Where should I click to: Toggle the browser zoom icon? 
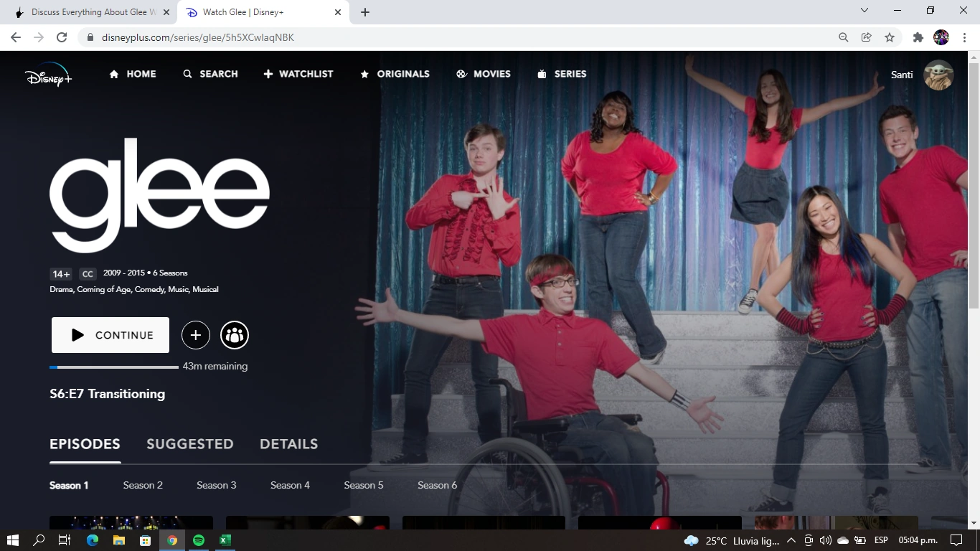tap(843, 37)
